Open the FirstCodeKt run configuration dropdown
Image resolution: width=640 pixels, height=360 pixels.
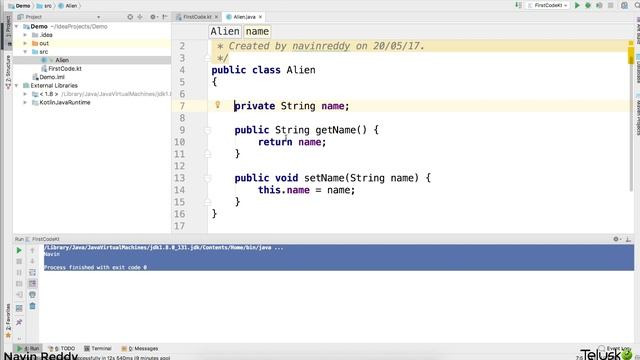click(549, 5)
